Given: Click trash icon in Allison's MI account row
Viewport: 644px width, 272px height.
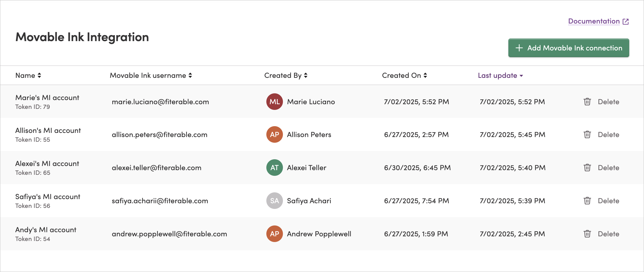Looking at the screenshot, I should click(587, 134).
